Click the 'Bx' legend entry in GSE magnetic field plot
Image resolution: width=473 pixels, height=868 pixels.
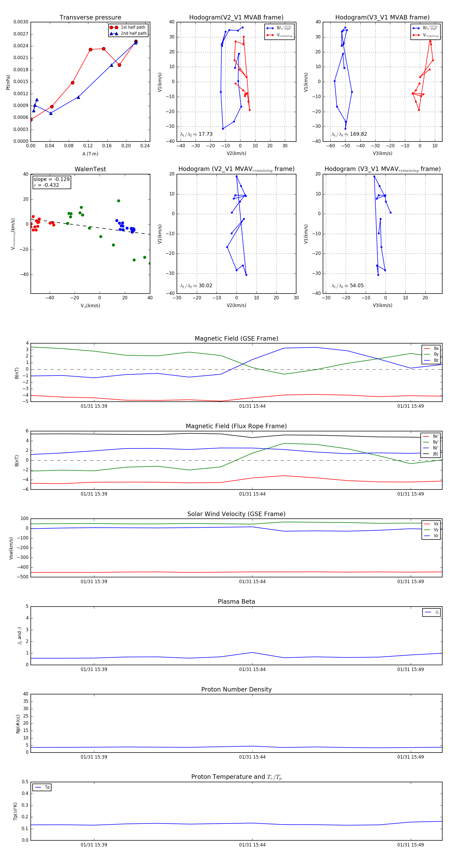[431, 349]
